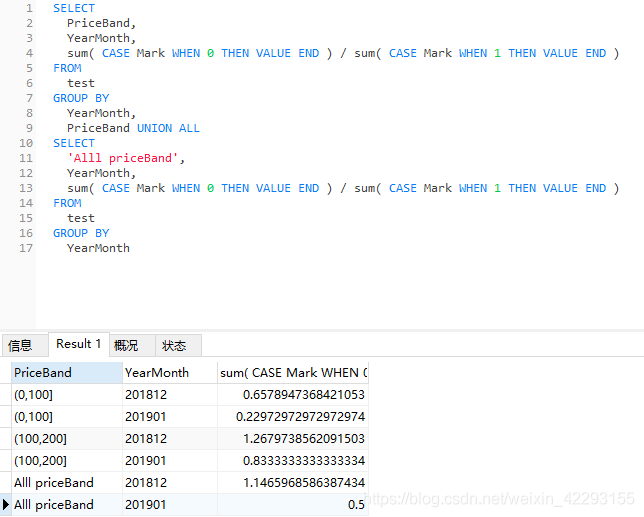Image resolution: width=644 pixels, height=517 pixels.
Task: Switch to the 信息 tab
Action: (21, 345)
